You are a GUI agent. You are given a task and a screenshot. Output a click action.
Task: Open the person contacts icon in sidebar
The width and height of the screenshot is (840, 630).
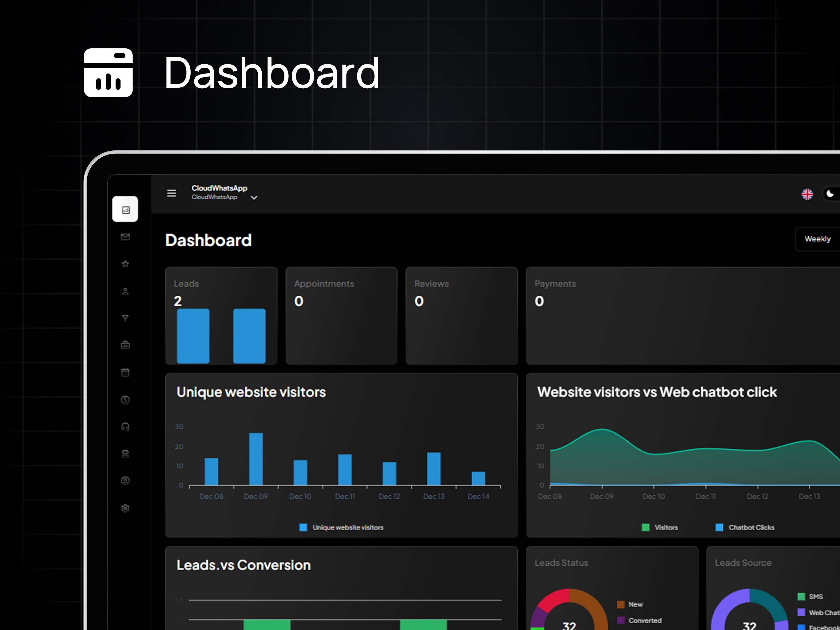(125, 291)
